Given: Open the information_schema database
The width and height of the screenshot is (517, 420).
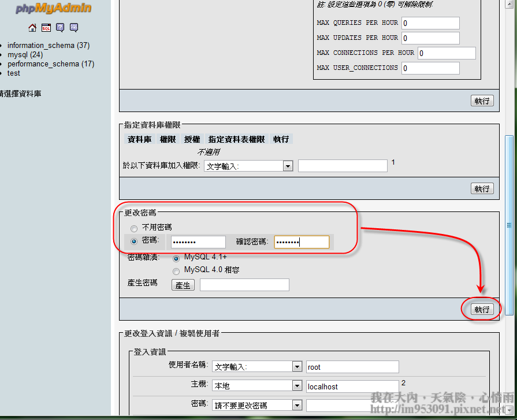Looking at the screenshot, I should pyautogui.click(x=40, y=46).
